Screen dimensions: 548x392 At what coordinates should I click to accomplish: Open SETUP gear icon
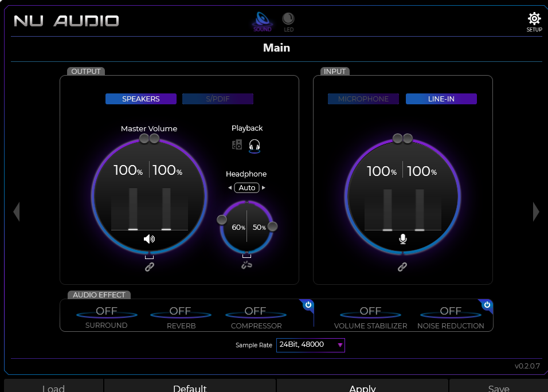pyautogui.click(x=534, y=22)
